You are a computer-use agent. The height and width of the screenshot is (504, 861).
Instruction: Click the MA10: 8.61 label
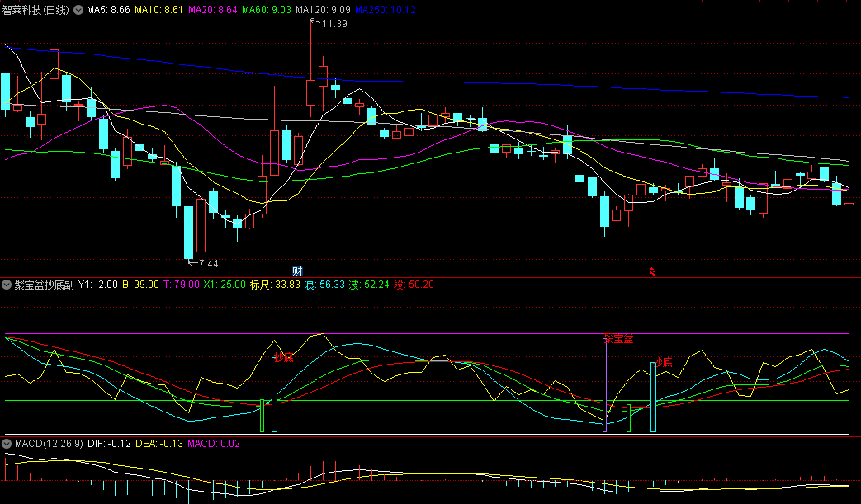[158, 10]
